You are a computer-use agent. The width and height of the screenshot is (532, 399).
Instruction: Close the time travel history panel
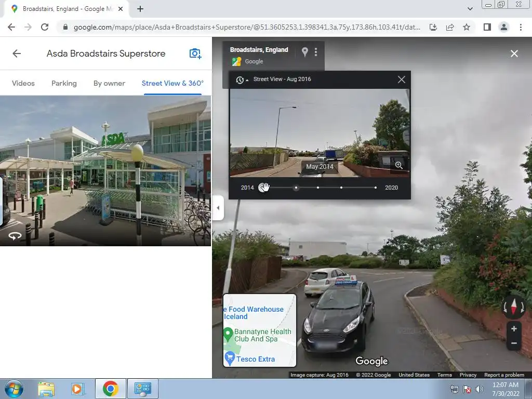point(402,79)
